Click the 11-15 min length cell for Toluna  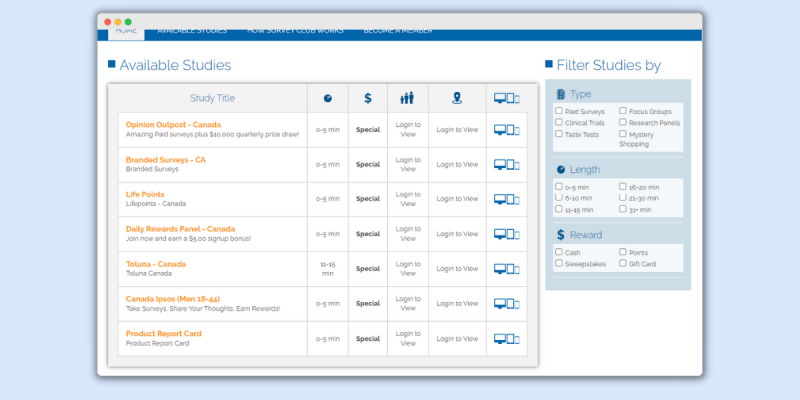point(328,269)
